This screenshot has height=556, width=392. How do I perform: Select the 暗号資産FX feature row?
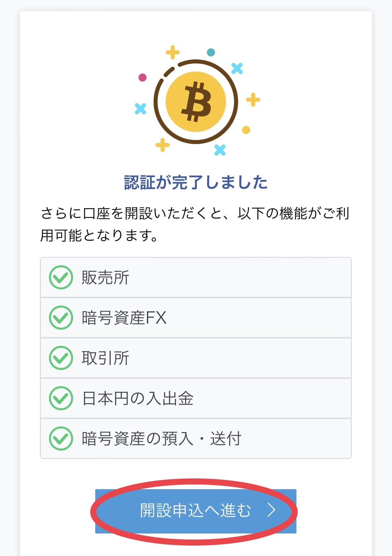196,318
